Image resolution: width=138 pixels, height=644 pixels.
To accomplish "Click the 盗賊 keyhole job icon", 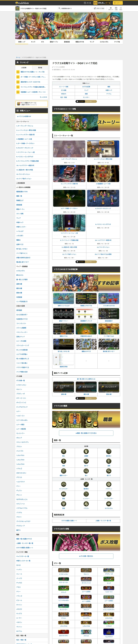I will click(x=109, y=461).
